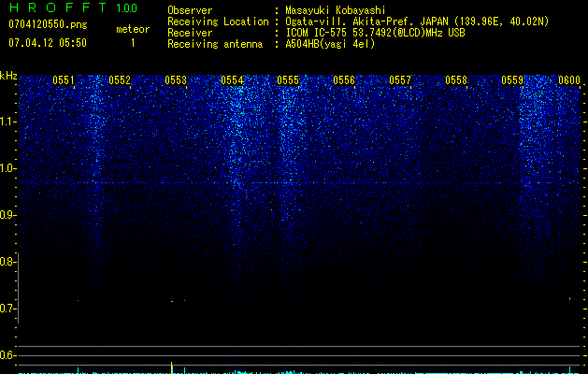
Task: Click the date stamp 07.04.12 05:50
Action: coord(48,43)
